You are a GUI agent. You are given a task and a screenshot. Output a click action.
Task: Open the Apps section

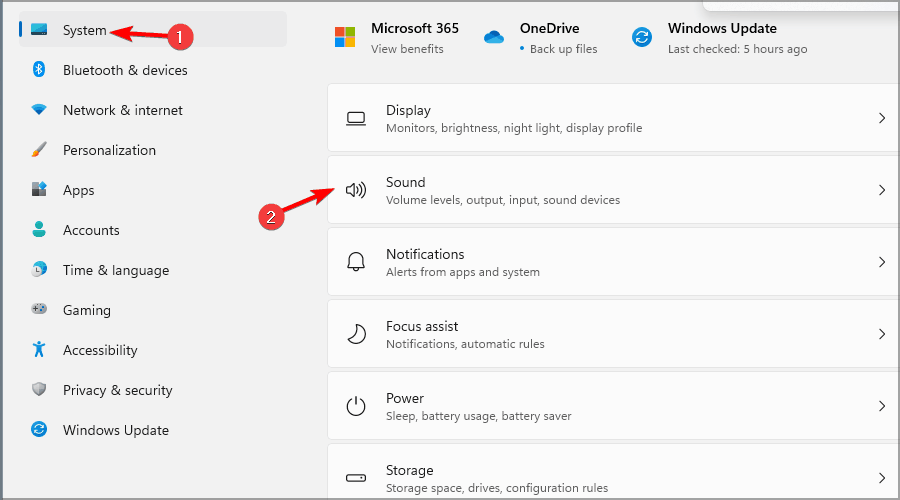[79, 190]
